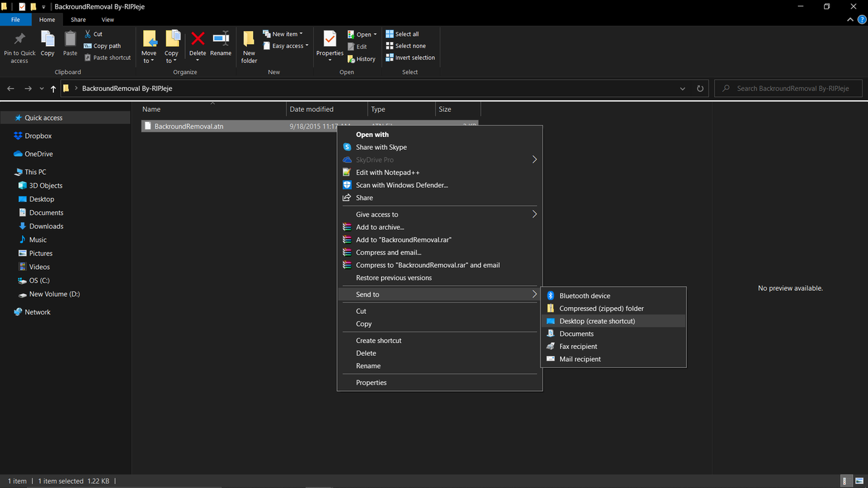Go back using the Back arrow
Viewport: 868px width, 488px height.
tap(11, 88)
